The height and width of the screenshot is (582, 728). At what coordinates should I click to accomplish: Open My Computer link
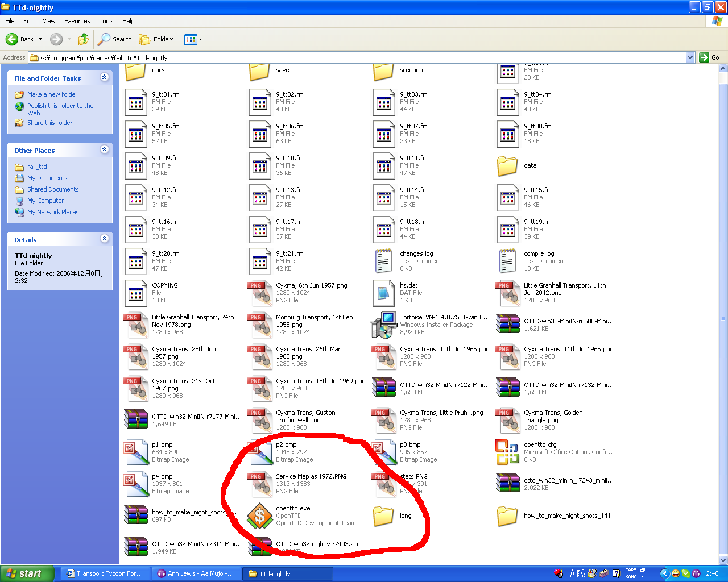pyautogui.click(x=45, y=201)
